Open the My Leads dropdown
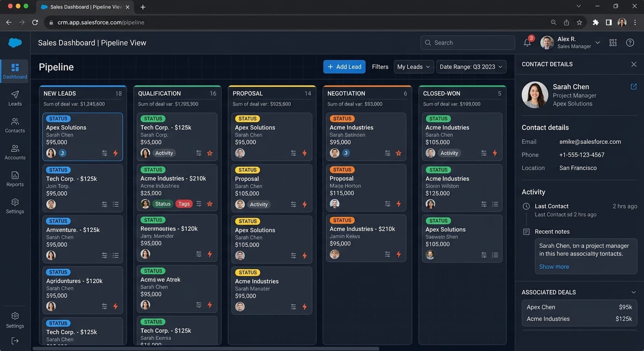 coord(413,67)
